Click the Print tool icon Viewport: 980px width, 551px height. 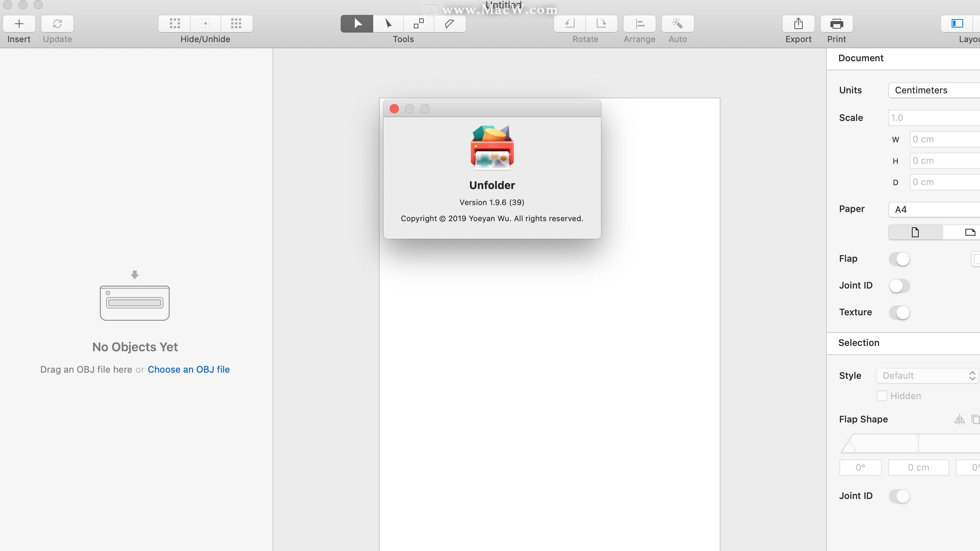(836, 24)
